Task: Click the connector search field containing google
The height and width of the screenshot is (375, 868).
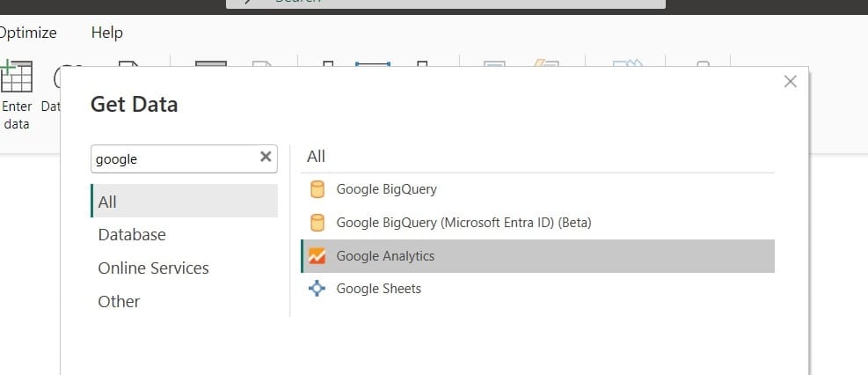Action: 171,159
